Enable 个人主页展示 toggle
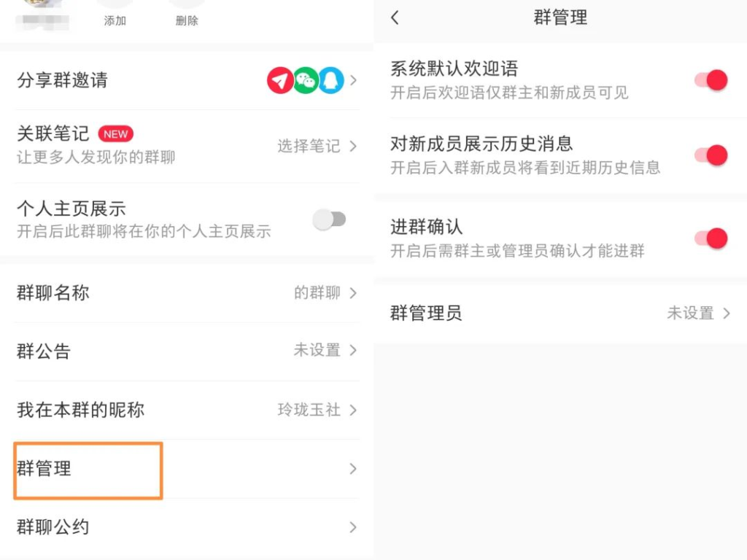 (x=329, y=219)
